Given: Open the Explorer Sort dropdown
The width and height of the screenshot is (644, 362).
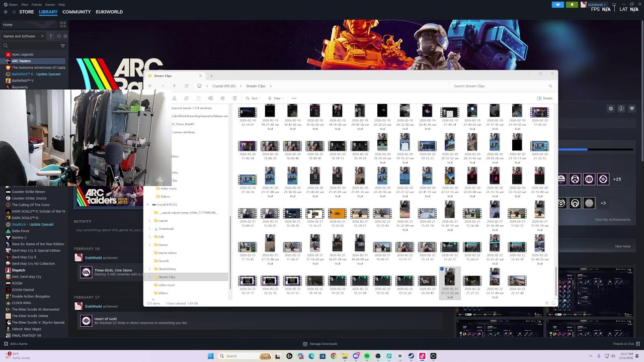Looking at the screenshot, I should 254,99.
